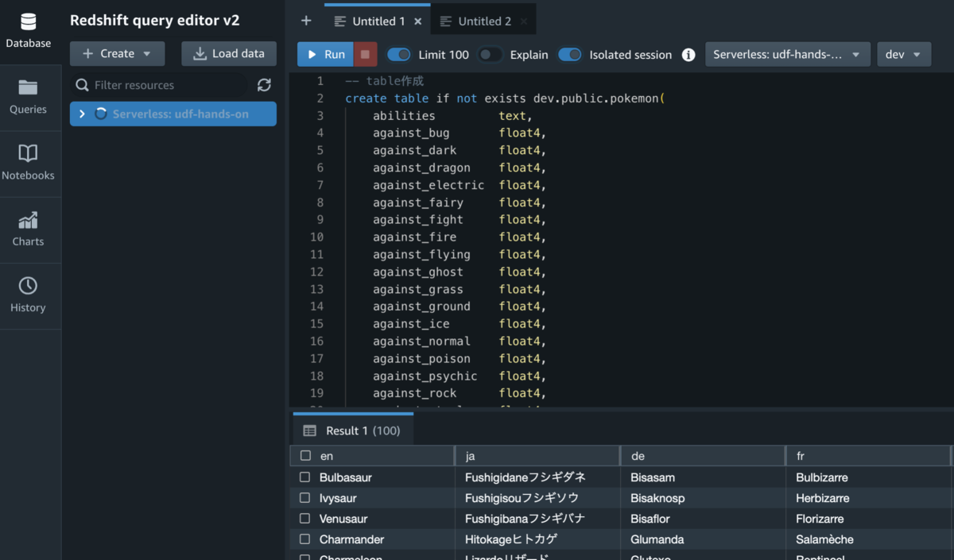This screenshot has height=560, width=954.
Task: Open the Database sidebar icon
Action: coord(29,22)
